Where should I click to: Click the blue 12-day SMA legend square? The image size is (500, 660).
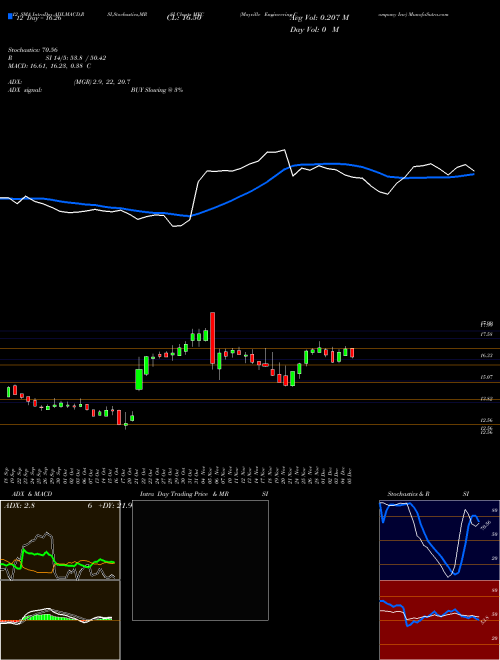tap(10, 16)
